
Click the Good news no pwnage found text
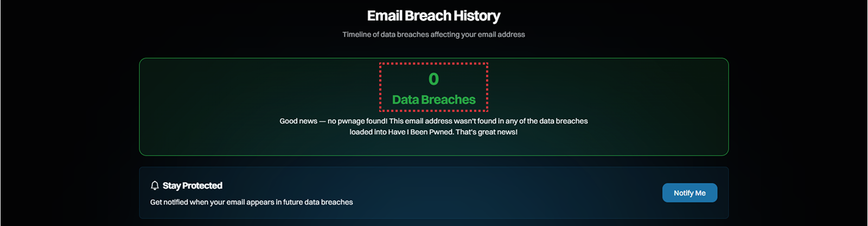(x=333, y=121)
